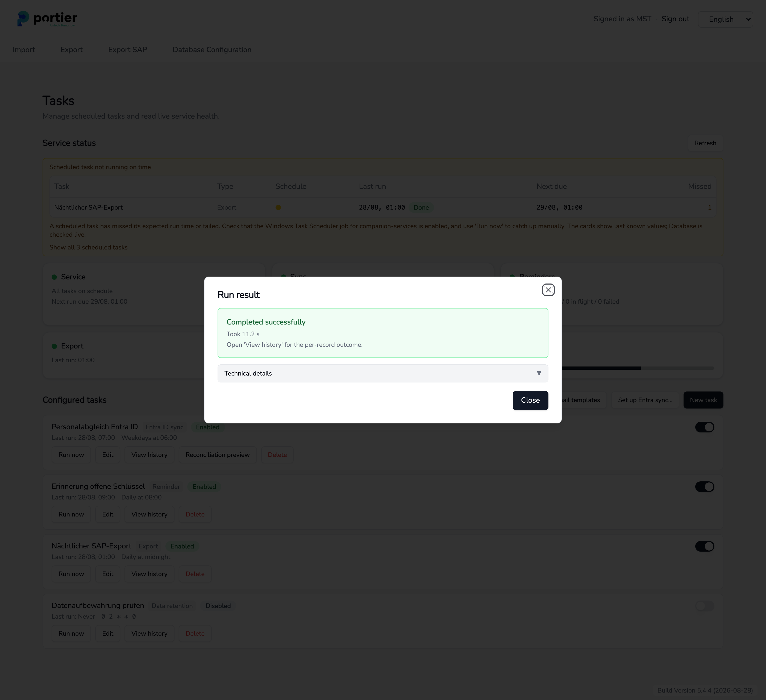Viewport: 766px width, 700px height.
Task: Click the Enabled badge of Nächtlicher SAP-Export
Action: pyautogui.click(x=182, y=547)
